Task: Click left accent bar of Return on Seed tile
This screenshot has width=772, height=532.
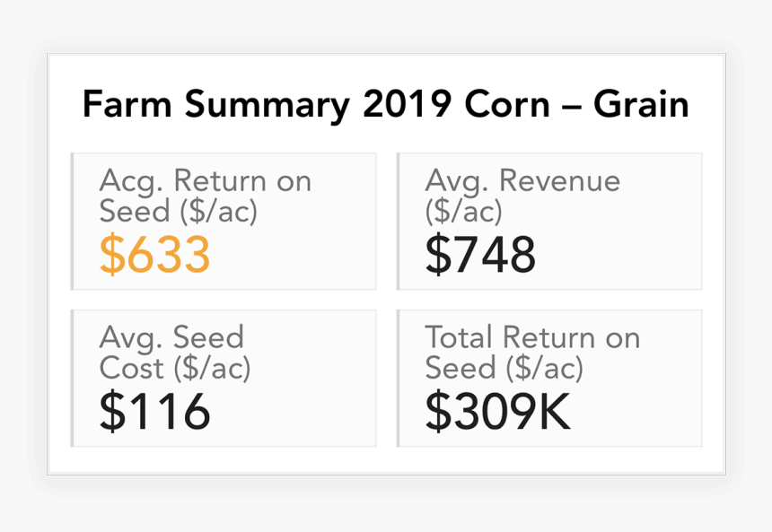Action: point(73,222)
